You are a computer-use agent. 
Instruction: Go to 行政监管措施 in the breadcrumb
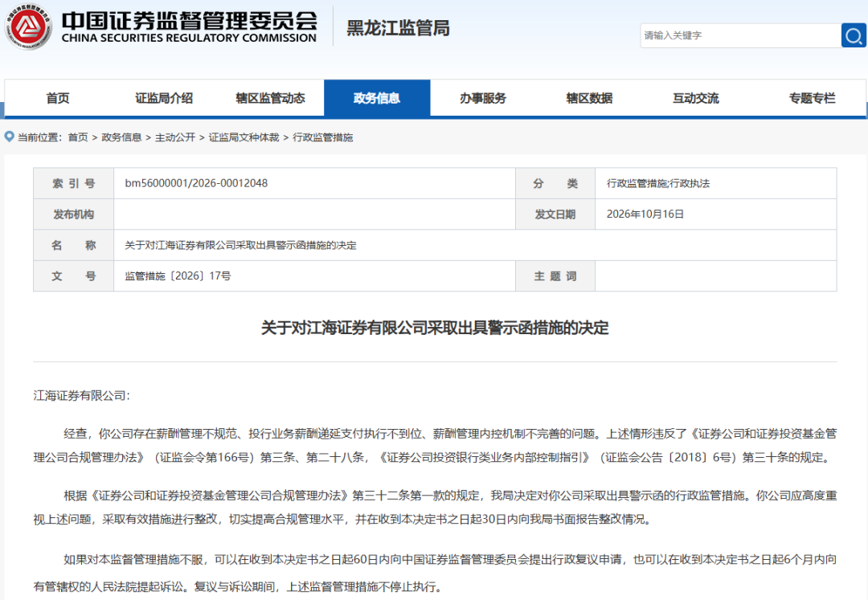click(x=323, y=137)
